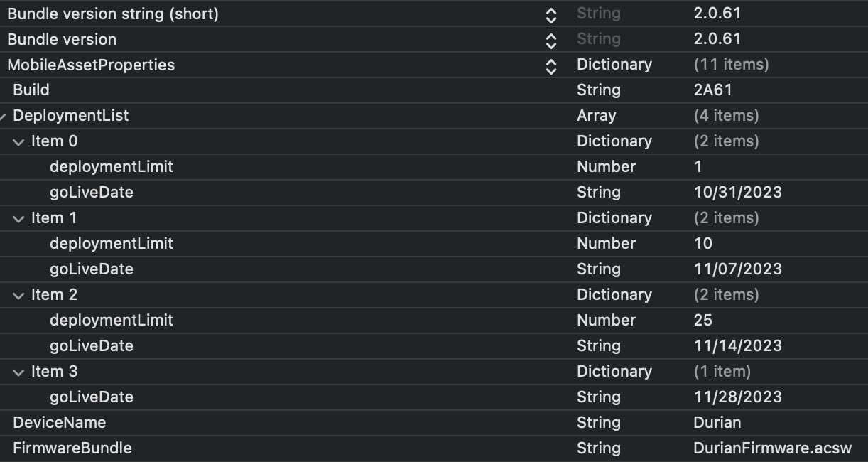Collapse Item 1 dictionary
The image size is (868, 462).
(18, 218)
